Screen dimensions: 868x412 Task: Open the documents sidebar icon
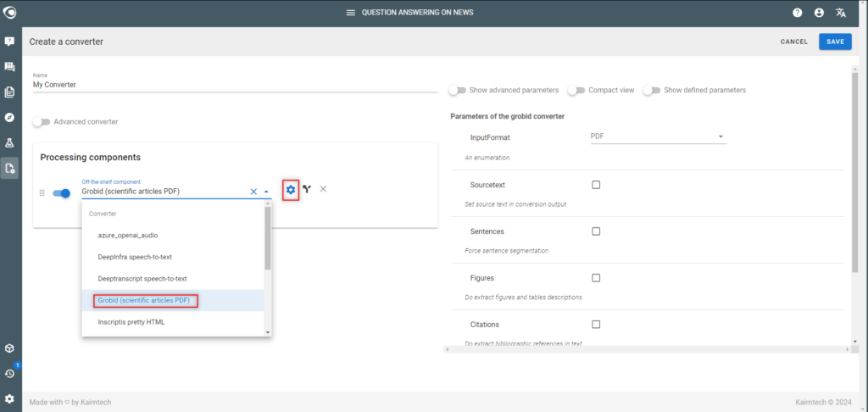[9, 92]
